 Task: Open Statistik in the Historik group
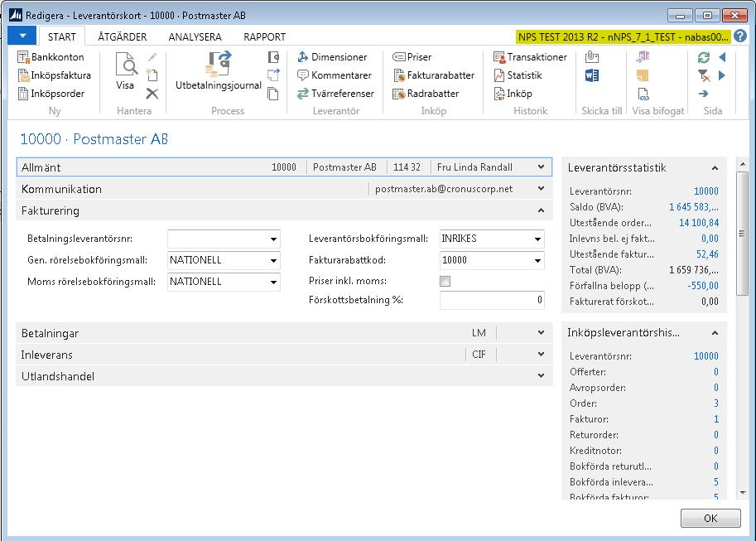[518, 75]
